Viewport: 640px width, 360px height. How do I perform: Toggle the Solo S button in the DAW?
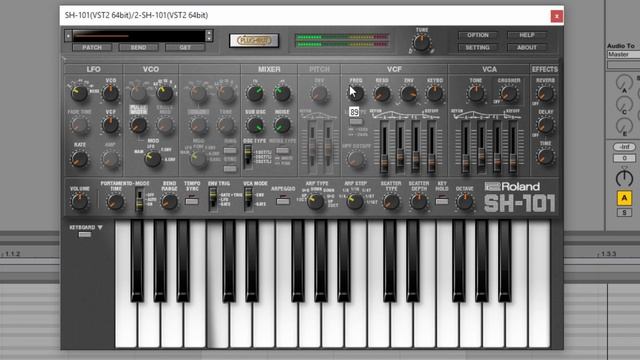tap(624, 213)
